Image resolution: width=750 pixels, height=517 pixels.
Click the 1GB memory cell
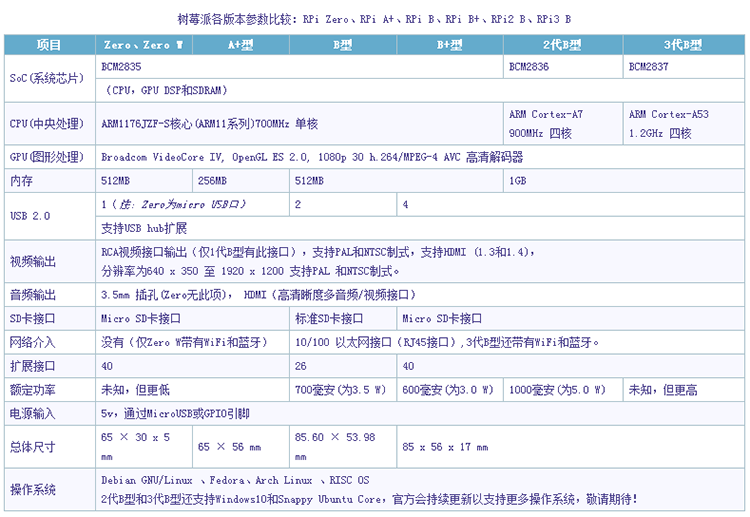(x=624, y=181)
